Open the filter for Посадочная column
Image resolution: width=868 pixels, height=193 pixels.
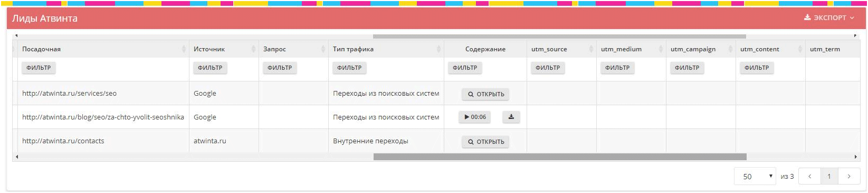click(39, 68)
